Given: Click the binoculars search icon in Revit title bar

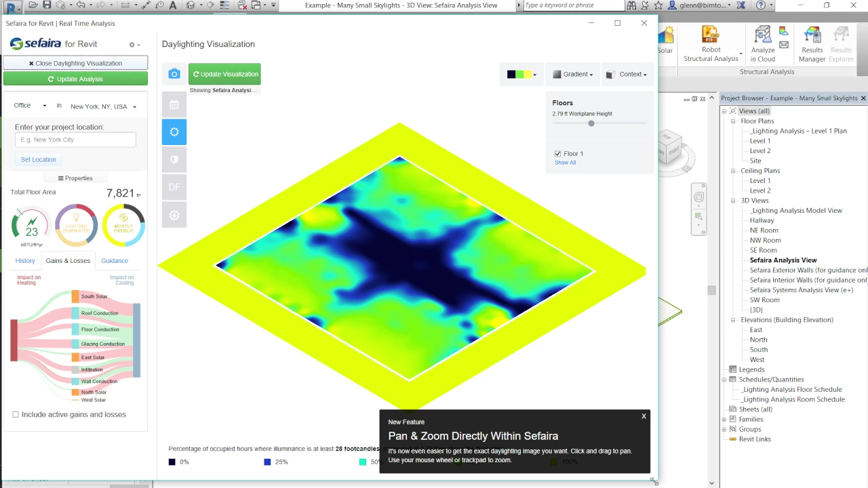Looking at the screenshot, I should click(631, 5).
